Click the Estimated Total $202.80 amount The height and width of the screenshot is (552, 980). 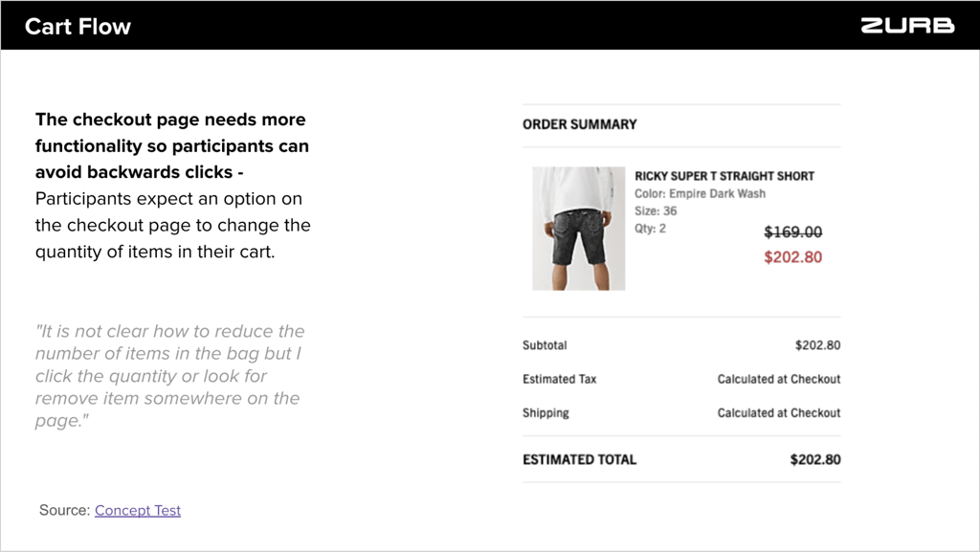tap(815, 459)
